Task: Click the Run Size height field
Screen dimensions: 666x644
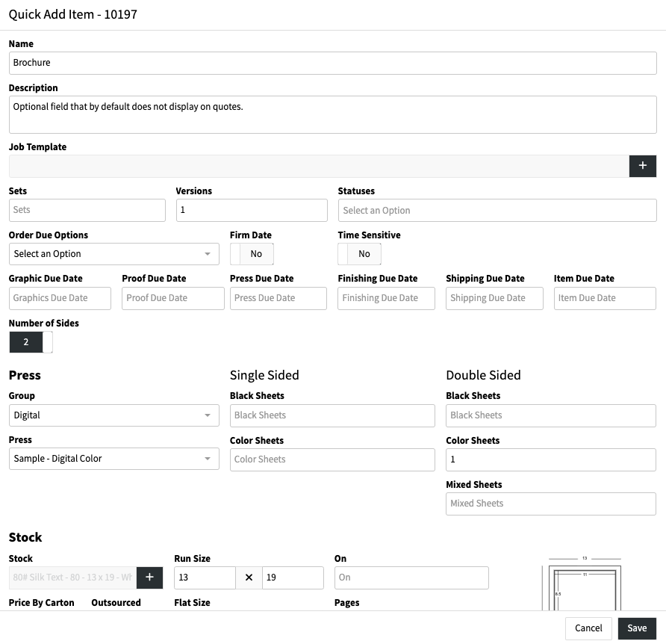Action: pyautogui.click(x=293, y=578)
